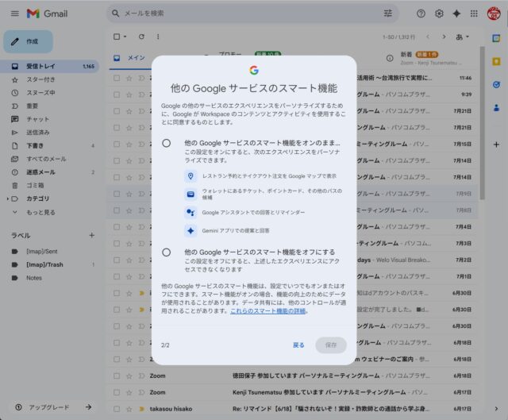
Task: Get add-ons with side panel plus icon
Action: tap(496, 144)
